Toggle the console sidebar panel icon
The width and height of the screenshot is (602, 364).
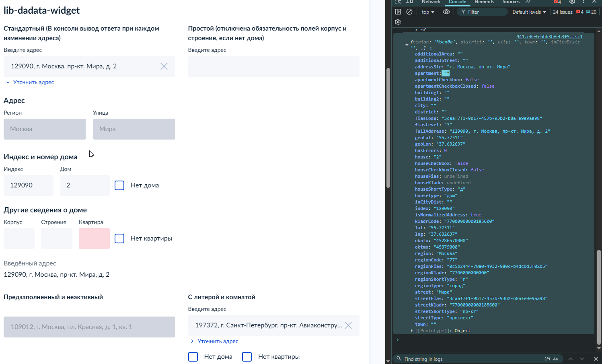398,12
